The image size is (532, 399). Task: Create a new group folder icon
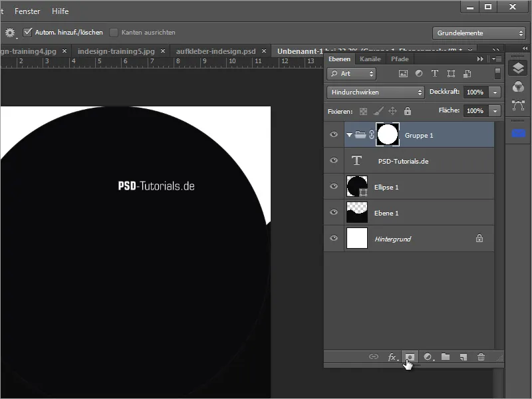click(x=446, y=356)
